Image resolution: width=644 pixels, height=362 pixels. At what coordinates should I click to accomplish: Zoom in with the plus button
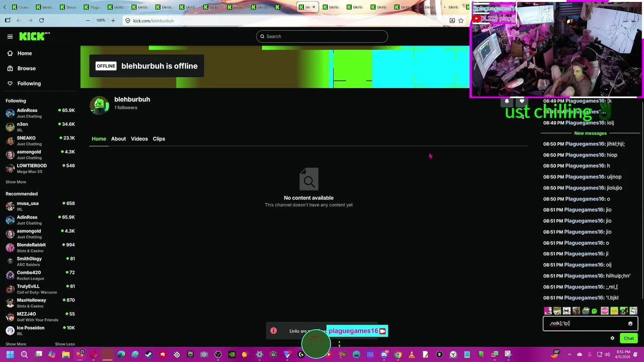(x=113, y=21)
